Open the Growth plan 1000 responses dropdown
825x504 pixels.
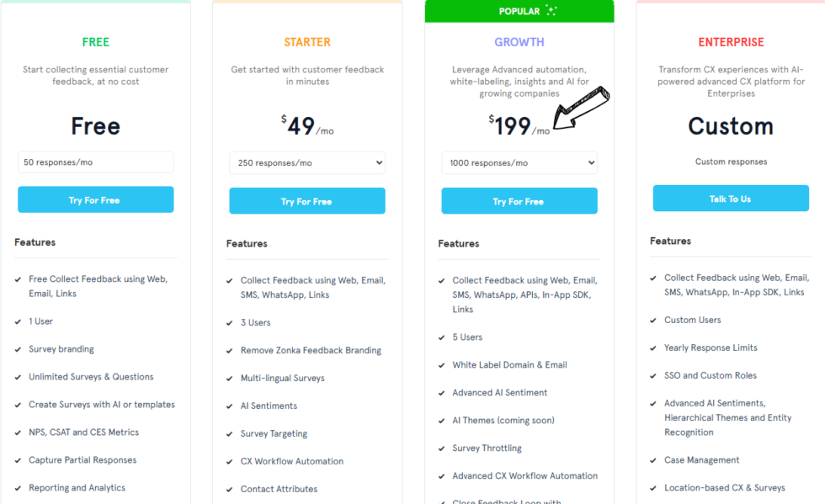519,162
